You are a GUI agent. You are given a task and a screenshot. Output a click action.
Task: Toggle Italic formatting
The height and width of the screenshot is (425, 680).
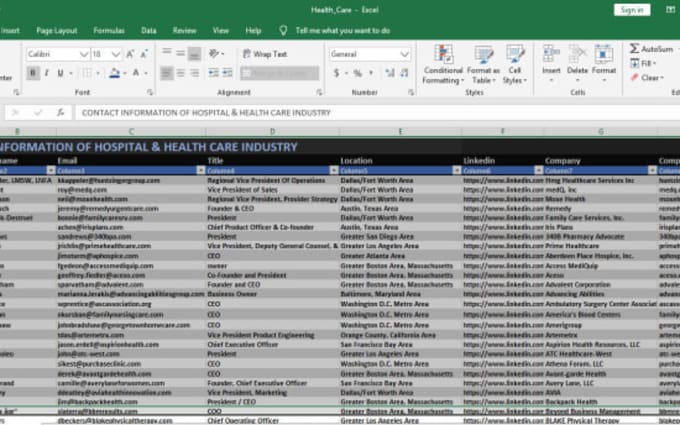(x=47, y=73)
